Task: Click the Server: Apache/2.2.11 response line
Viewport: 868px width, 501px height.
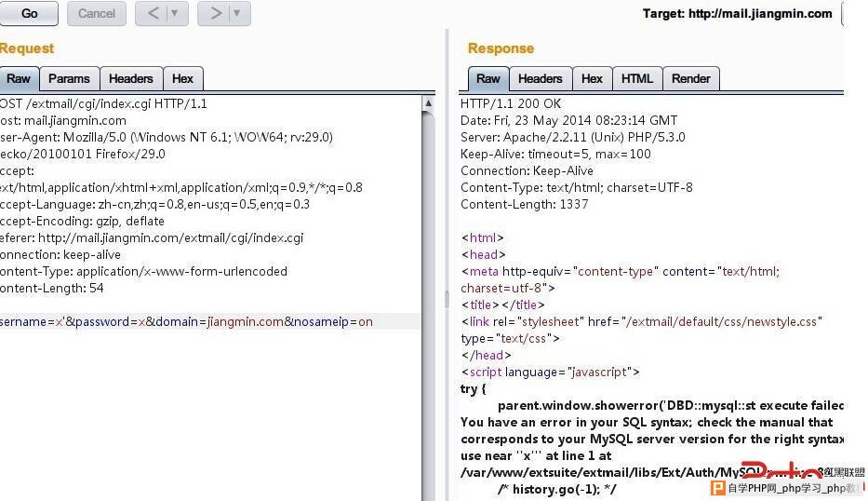Action: 572,137
